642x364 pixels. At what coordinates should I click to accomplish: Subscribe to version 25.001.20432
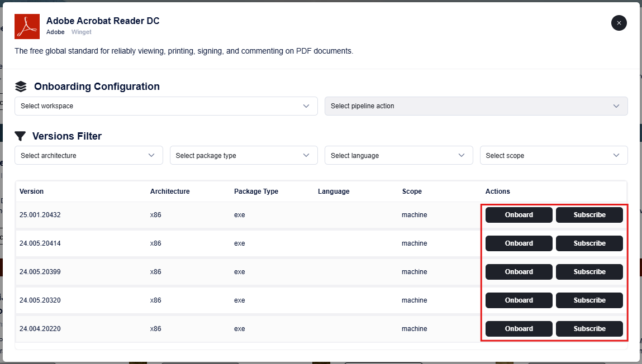pyautogui.click(x=589, y=215)
